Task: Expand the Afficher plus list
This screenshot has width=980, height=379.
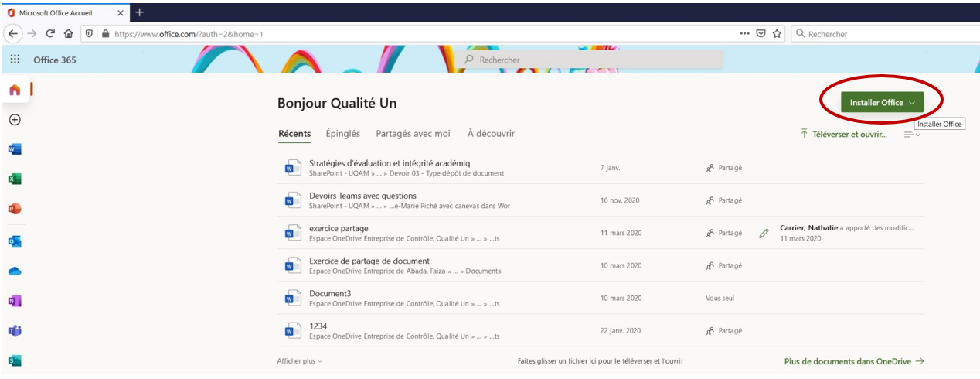Action: (x=300, y=361)
